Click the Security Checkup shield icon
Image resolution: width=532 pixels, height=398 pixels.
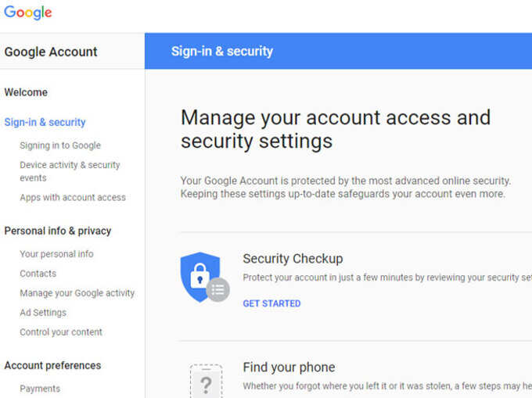click(x=205, y=278)
